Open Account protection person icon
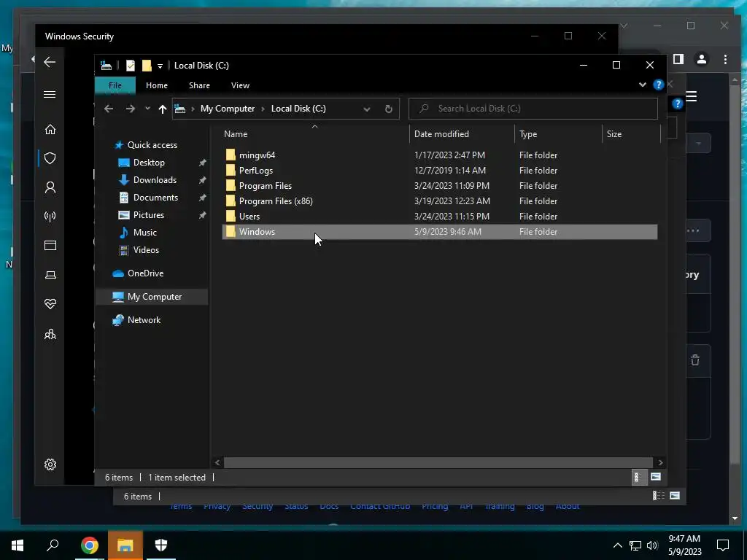 [x=50, y=187]
